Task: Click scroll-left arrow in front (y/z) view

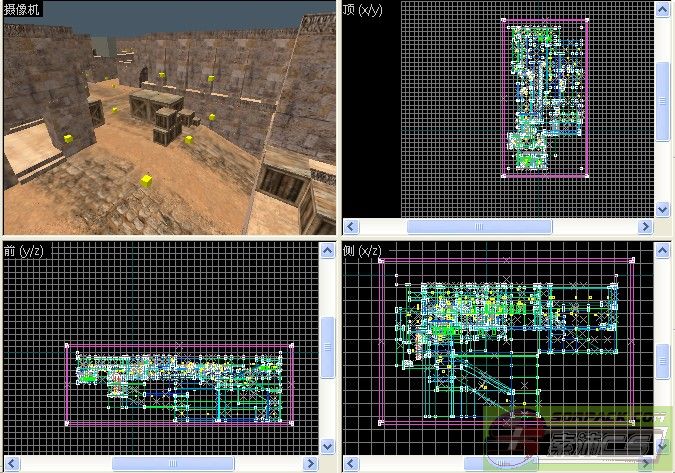Action: pyautogui.click(x=12, y=464)
